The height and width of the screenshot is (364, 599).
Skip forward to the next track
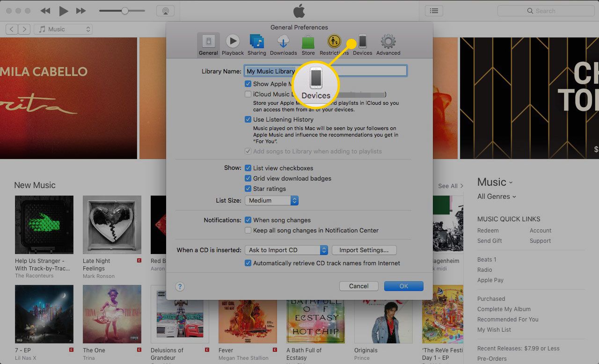81,11
